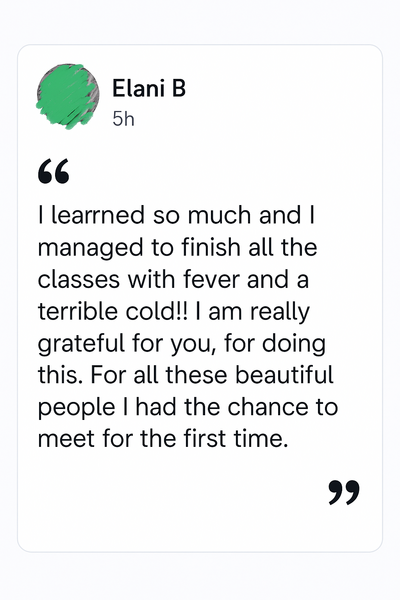This screenshot has height=600, width=400.
Task: Open the green scribbled profile avatar
Action: 67,96
